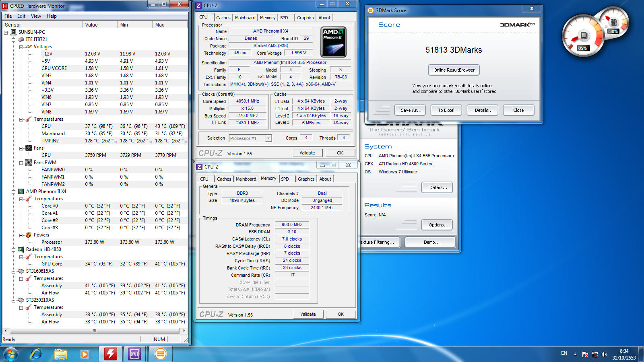This screenshot has width=644, height=362.
Task: Collapse the Fans PWM tree node
Action: 21,162
